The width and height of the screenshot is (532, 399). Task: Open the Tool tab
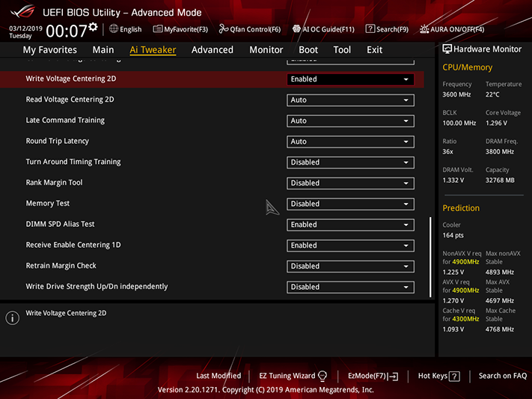342,50
